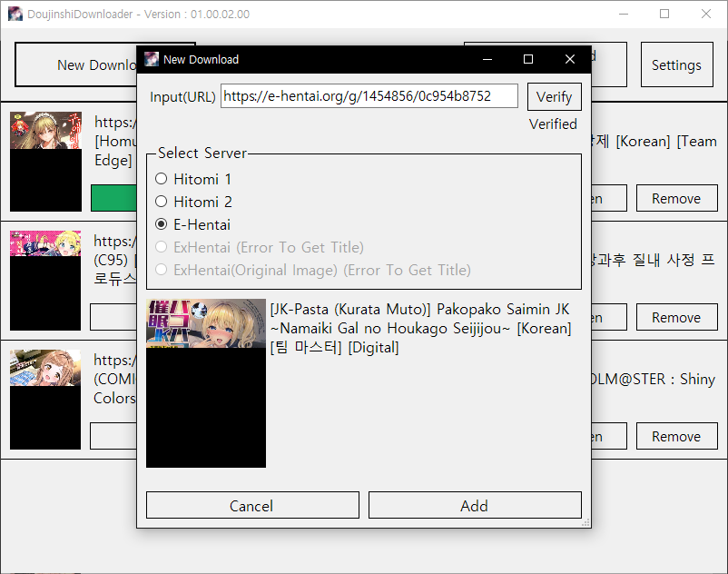The width and height of the screenshot is (728, 574).
Task: Minimize the DoujinshiDownloader main window
Action: [x=624, y=14]
